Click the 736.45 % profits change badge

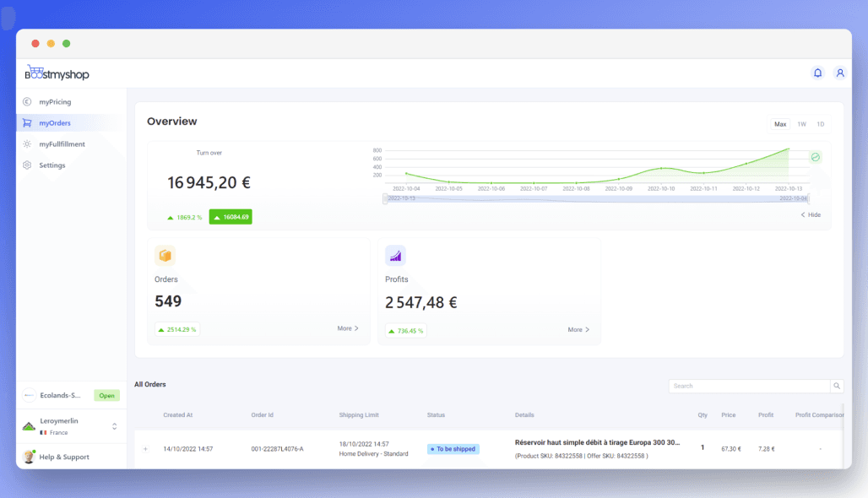406,331
